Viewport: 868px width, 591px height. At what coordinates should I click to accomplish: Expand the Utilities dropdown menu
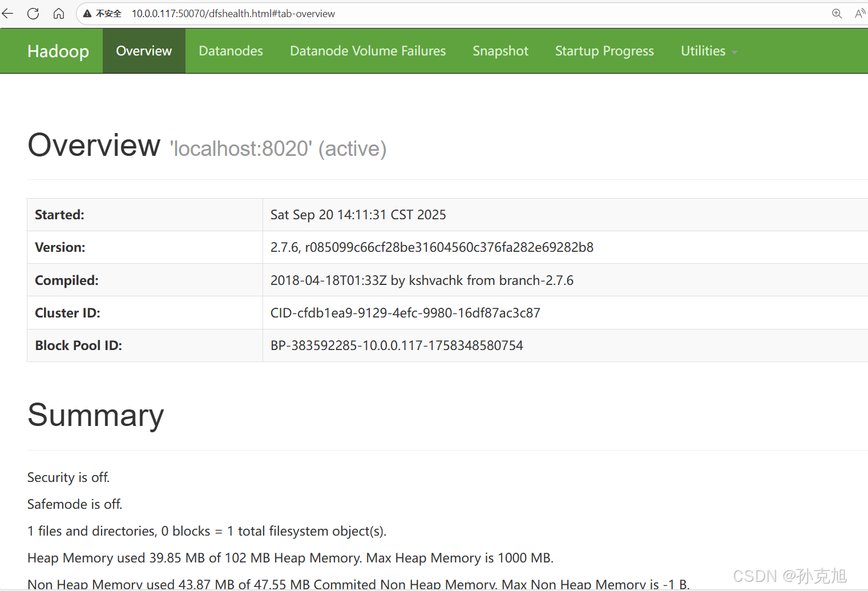click(x=703, y=51)
